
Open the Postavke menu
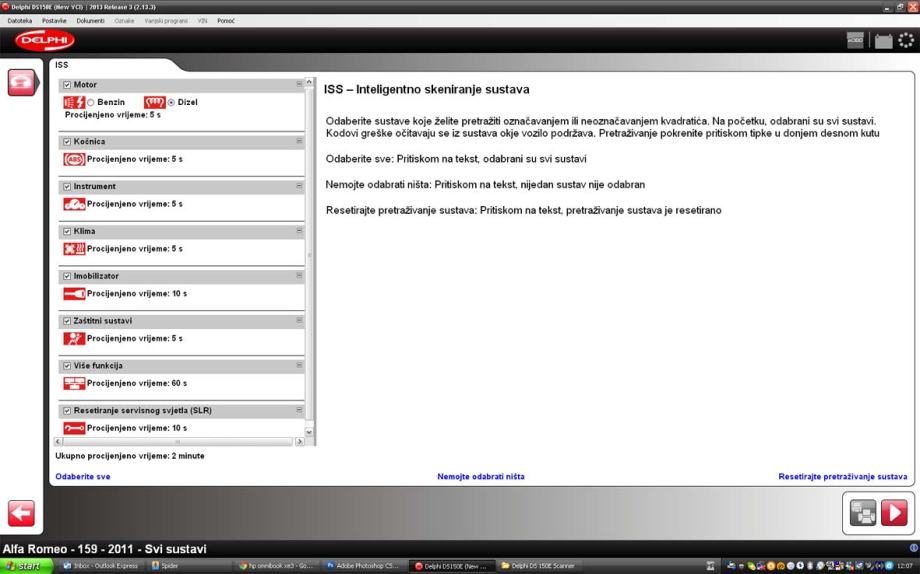(x=54, y=21)
